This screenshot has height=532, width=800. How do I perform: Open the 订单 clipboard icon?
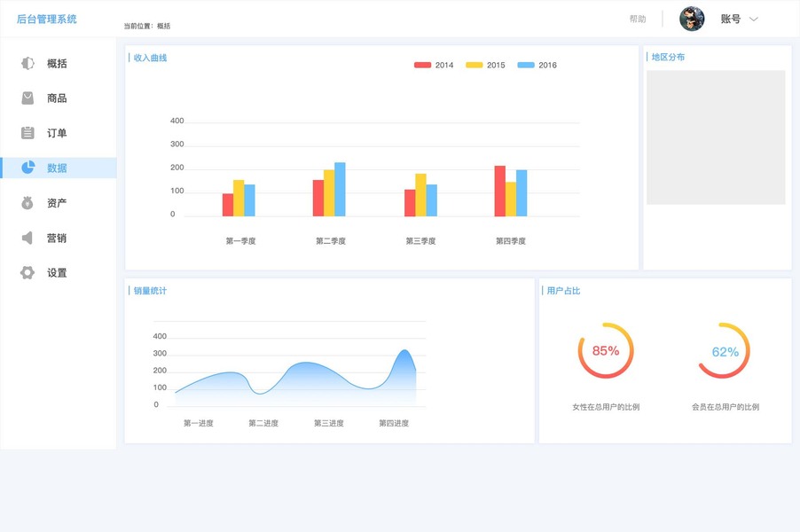[x=27, y=133]
